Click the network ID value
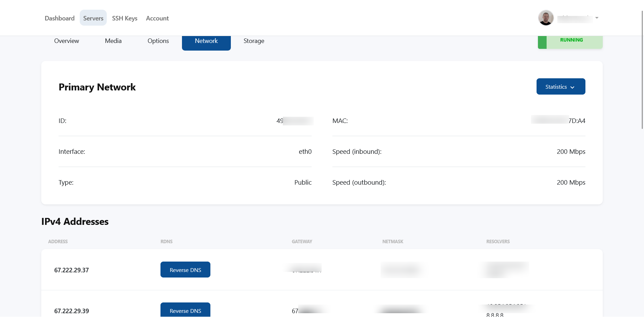The width and height of the screenshot is (644, 317). pyautogui.click(x=295, y=121)
